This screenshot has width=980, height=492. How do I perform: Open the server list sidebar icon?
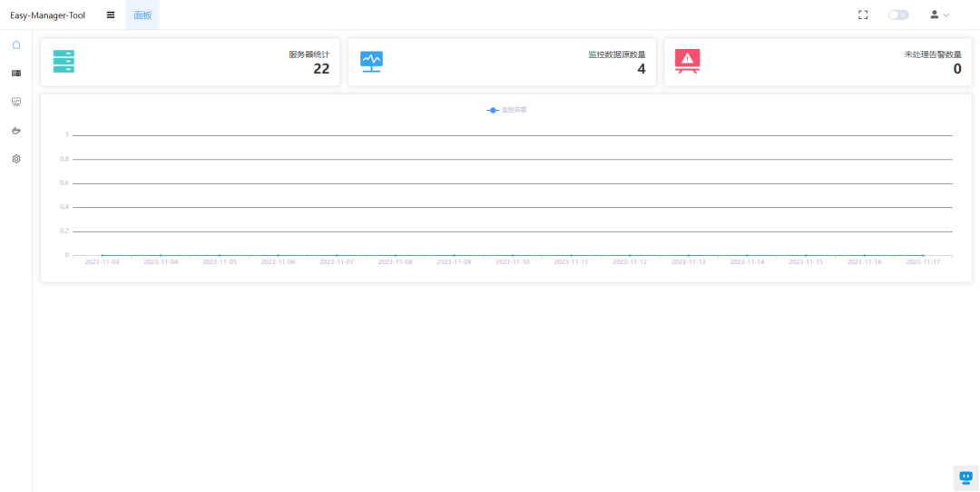click(16, 74)
